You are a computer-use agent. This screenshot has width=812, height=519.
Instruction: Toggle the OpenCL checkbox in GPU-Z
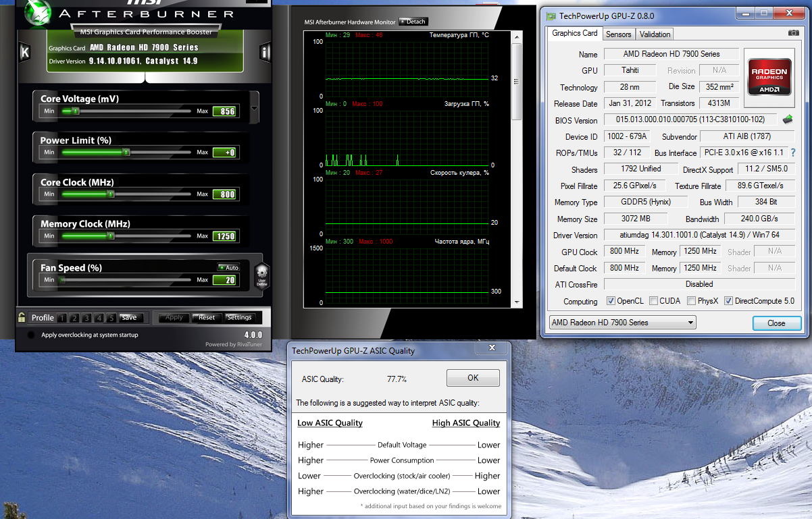[611, 301]
